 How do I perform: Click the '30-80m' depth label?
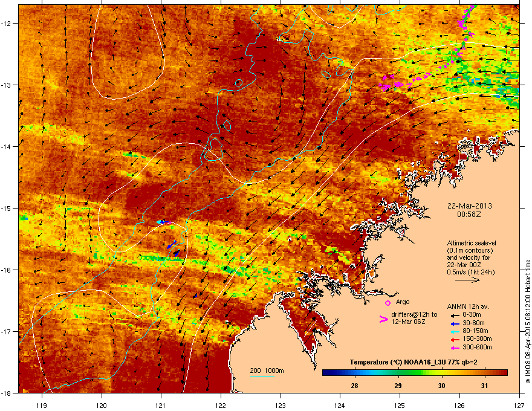point(473,323)
